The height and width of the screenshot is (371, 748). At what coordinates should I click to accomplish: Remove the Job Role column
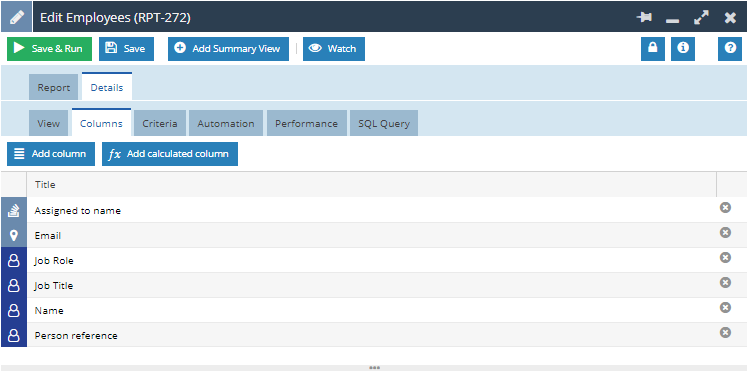click(726, 258)
